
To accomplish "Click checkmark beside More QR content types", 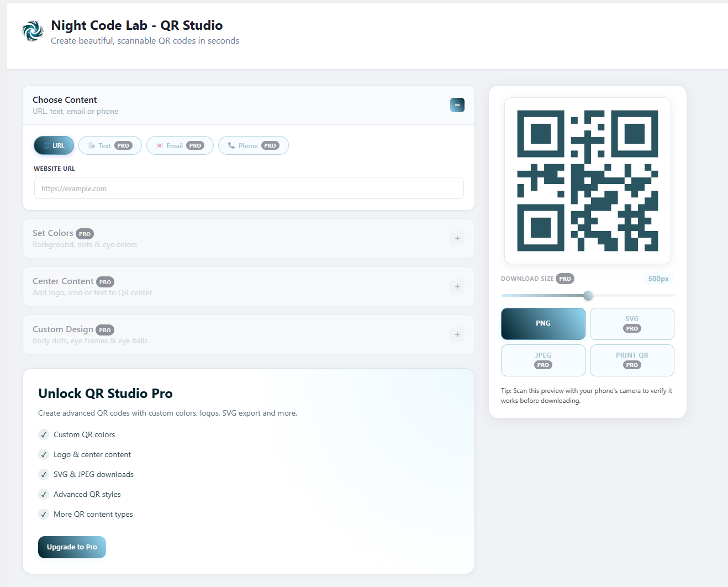I will click(x=44, y=514).
